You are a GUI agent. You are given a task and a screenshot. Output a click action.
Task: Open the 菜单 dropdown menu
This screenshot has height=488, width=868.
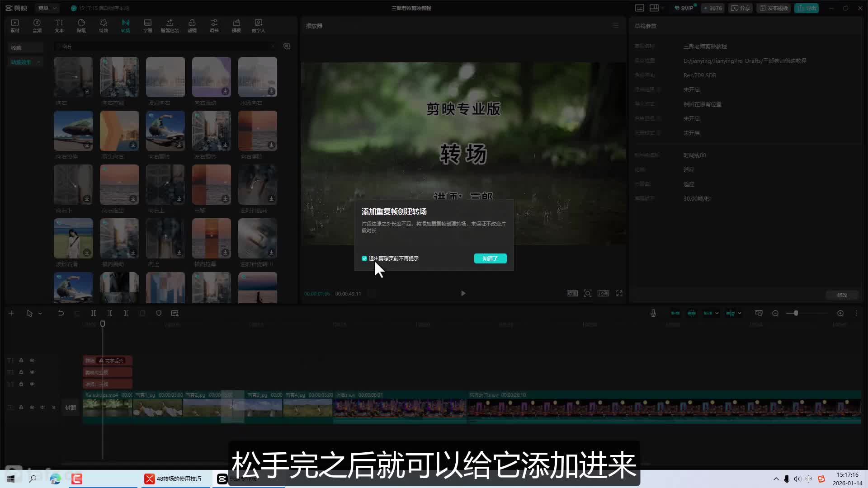pos(47,8)
